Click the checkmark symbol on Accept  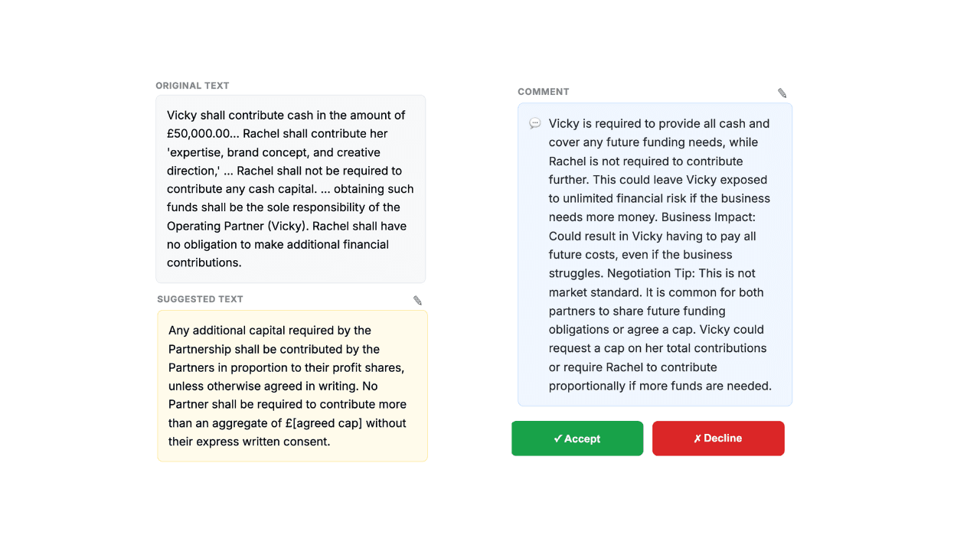tap(558, 439)
